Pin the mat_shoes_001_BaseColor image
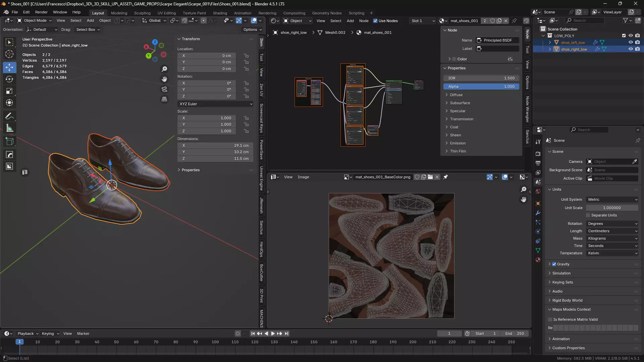The image size is (644, 362). pos(445,177)
